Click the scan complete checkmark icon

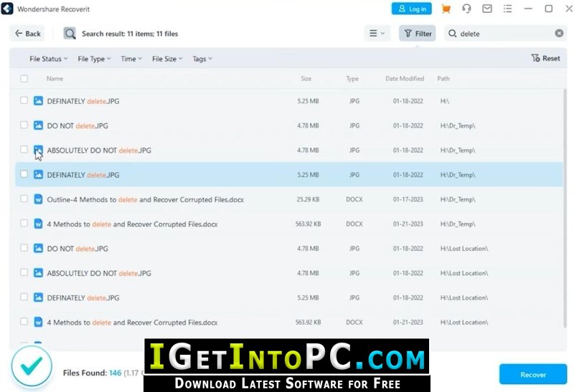(x=32, y=366)
